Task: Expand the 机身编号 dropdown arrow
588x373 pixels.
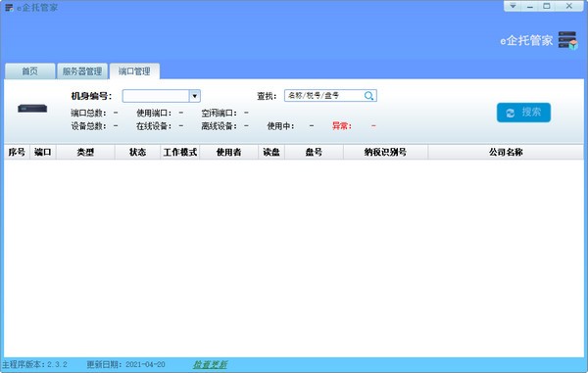Action: pos(195,96)
